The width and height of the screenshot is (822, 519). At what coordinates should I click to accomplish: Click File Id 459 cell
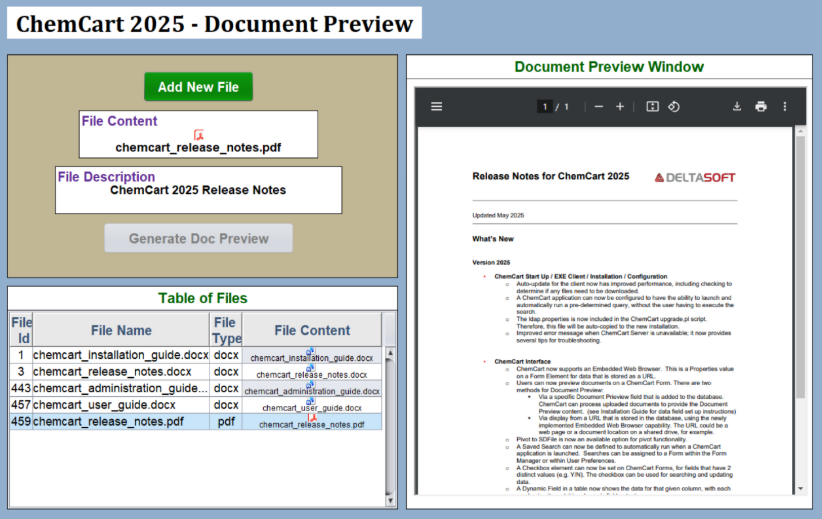point(21,422)
